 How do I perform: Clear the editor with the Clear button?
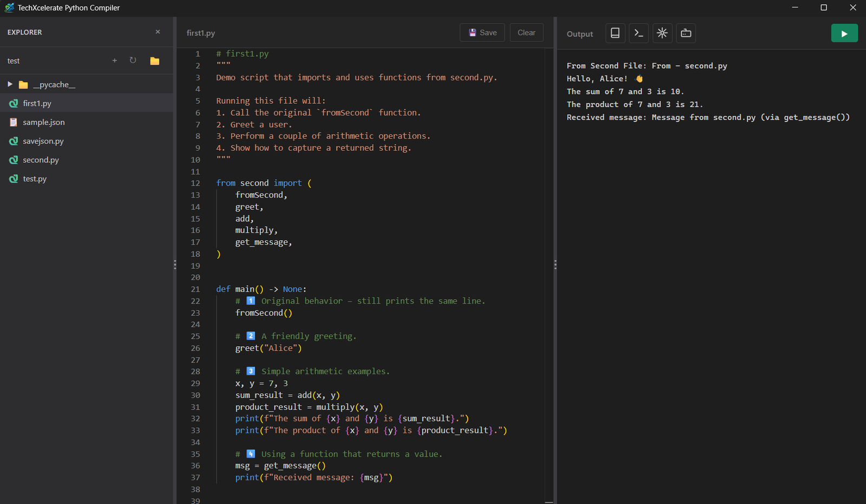tap(526, 32)
